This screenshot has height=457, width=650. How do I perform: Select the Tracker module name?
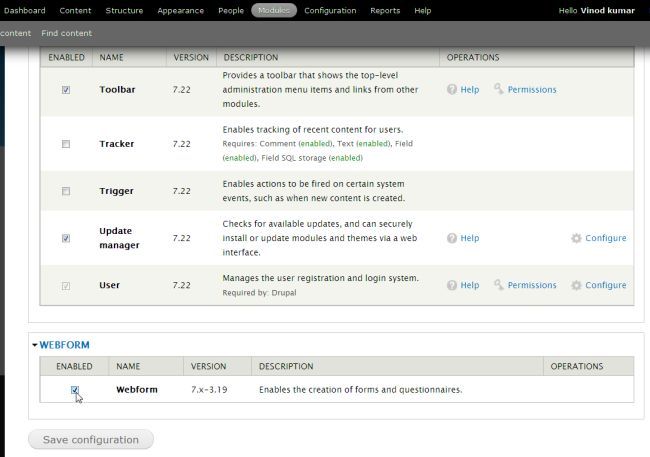click(x=116, y=144)
